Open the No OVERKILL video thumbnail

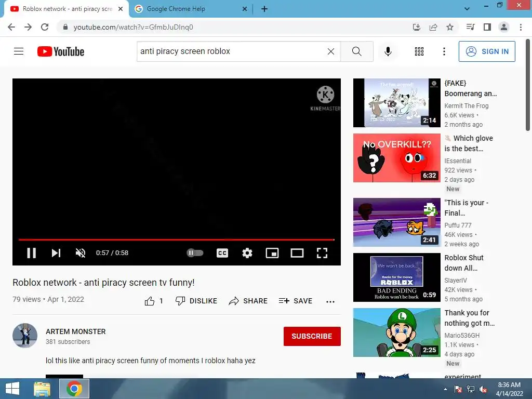click(396, 158)
